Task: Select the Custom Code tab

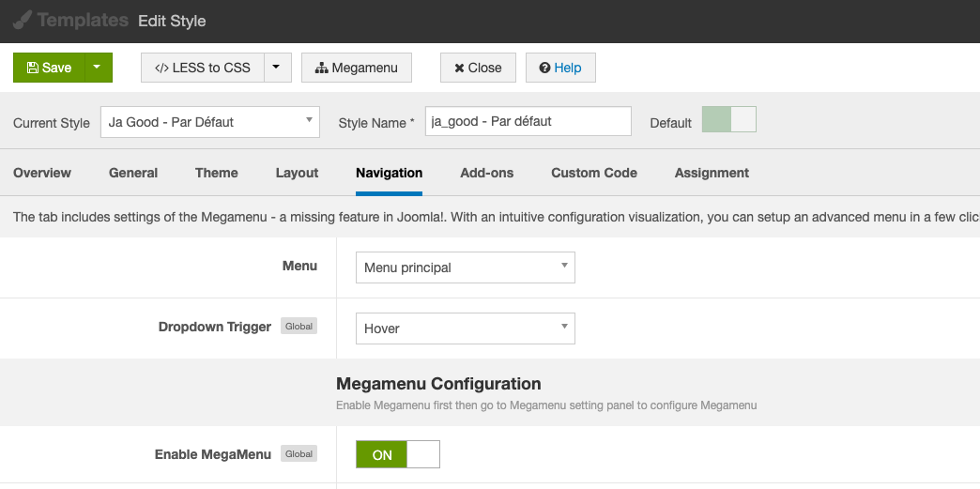Action: (594, 173)
